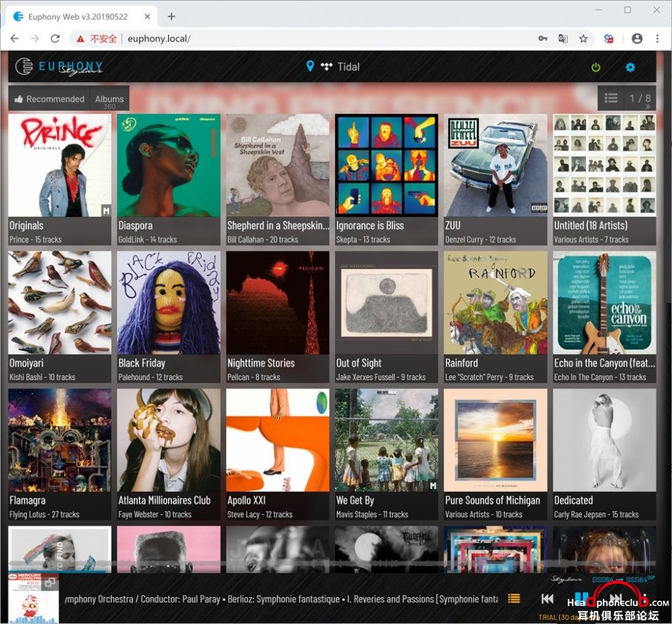Go back using browser back arrow
Image resolution: width=672 pixels, height=624 pixels.
(15, 38)
